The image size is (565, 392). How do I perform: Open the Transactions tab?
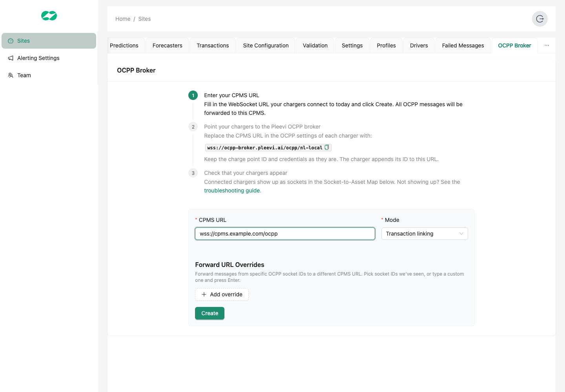click(213, 45)
